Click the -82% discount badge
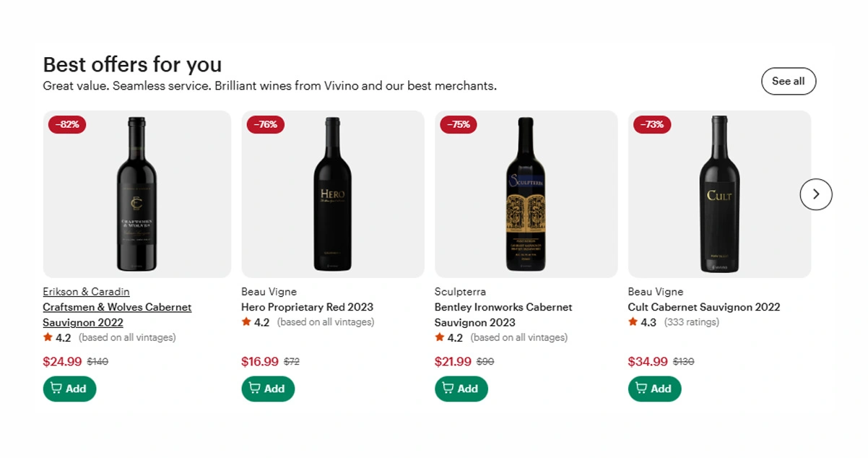The image size is (868, 458). click(x=67, y=124)
